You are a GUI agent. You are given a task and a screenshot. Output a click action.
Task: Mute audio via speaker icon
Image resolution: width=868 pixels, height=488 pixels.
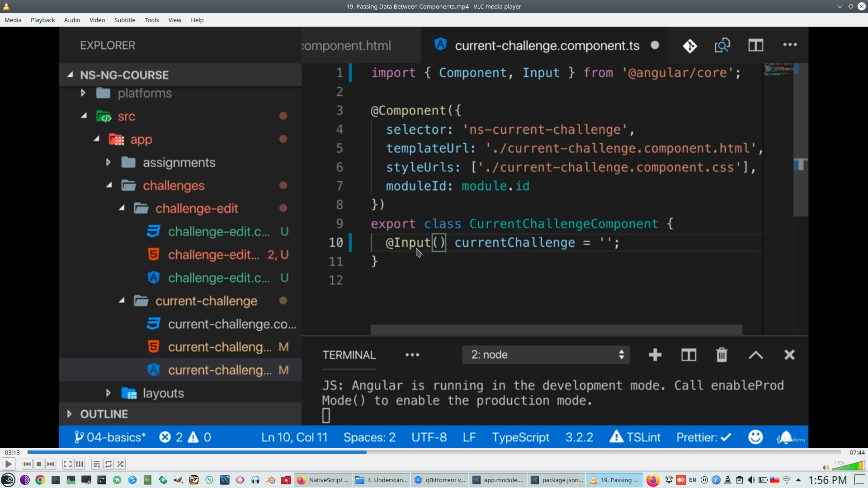pos(826,468)
